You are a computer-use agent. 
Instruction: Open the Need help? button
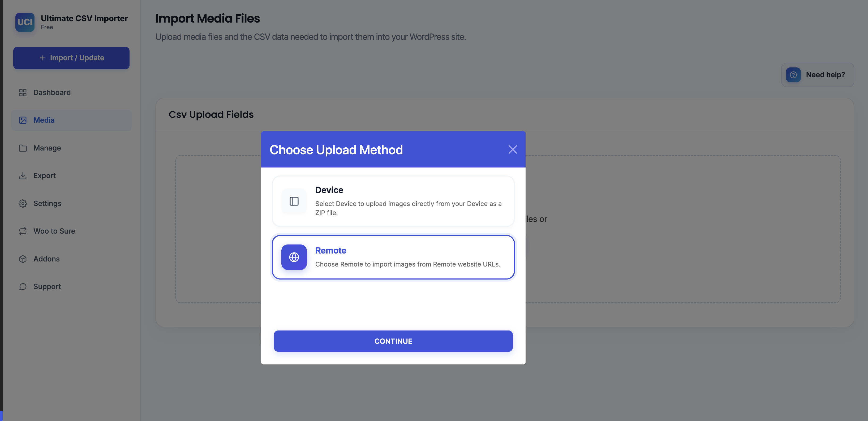pyautogui.click(x=818, y=75)
